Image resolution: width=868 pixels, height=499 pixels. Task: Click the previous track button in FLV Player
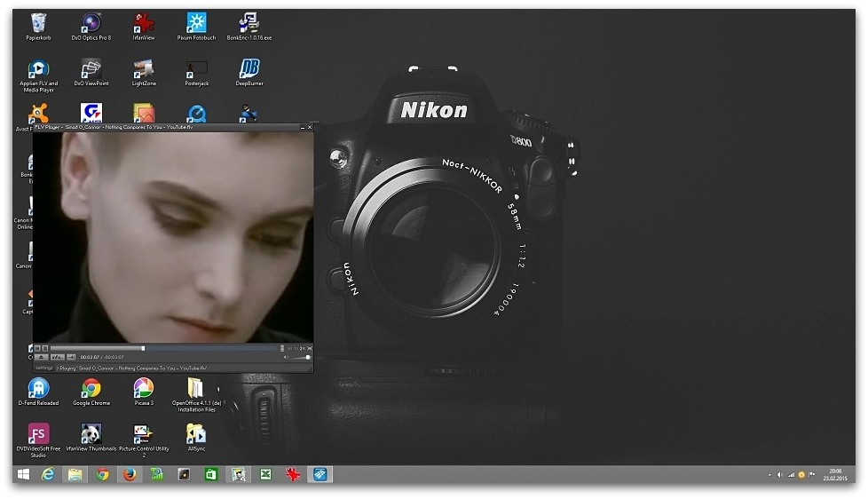(x=37, y=348)
